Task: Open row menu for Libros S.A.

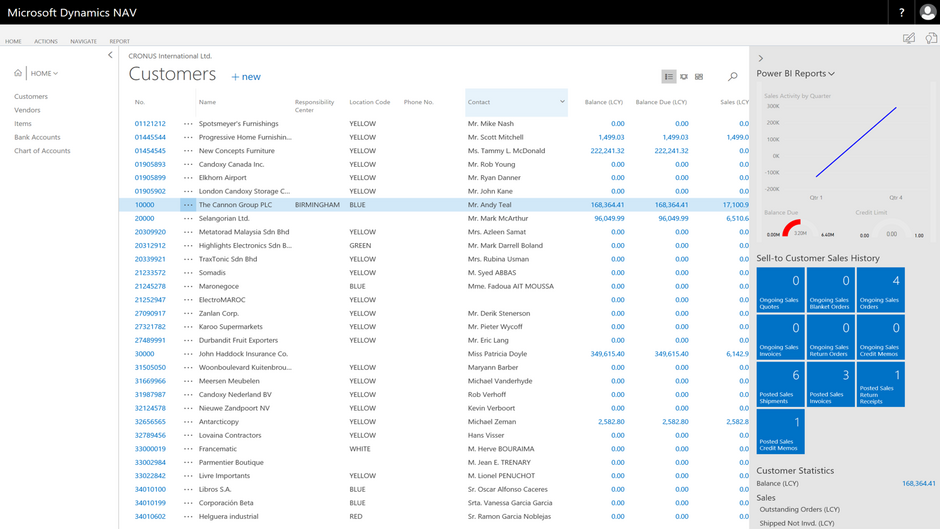Action: (188, 489)
